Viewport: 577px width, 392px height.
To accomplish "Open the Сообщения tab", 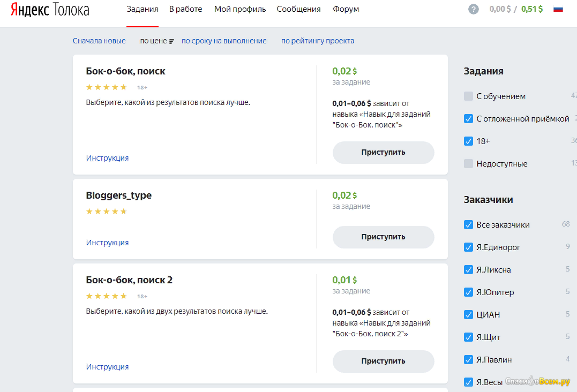I will [298, 9].
